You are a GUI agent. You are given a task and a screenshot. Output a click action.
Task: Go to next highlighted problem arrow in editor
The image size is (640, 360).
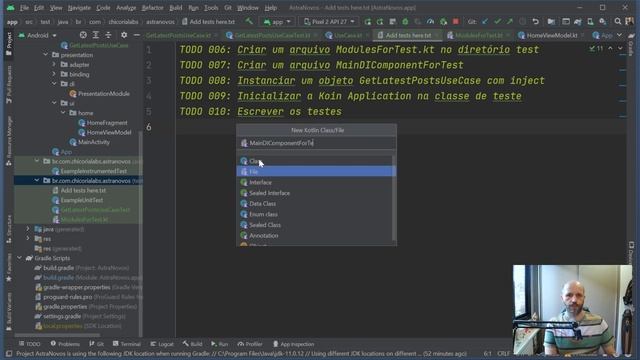tap(620, 48)
